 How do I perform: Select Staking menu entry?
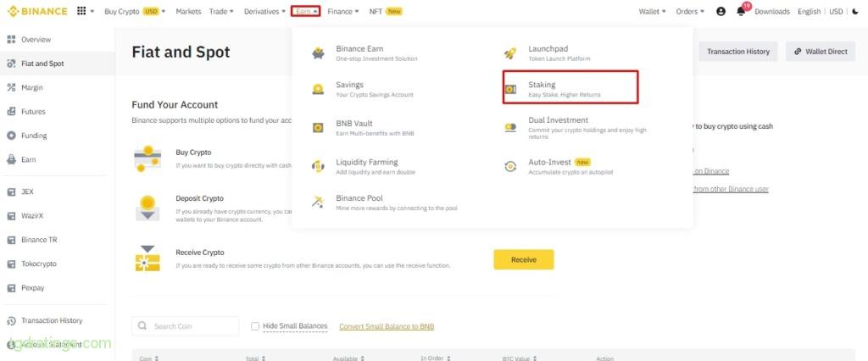pos(570,89)
